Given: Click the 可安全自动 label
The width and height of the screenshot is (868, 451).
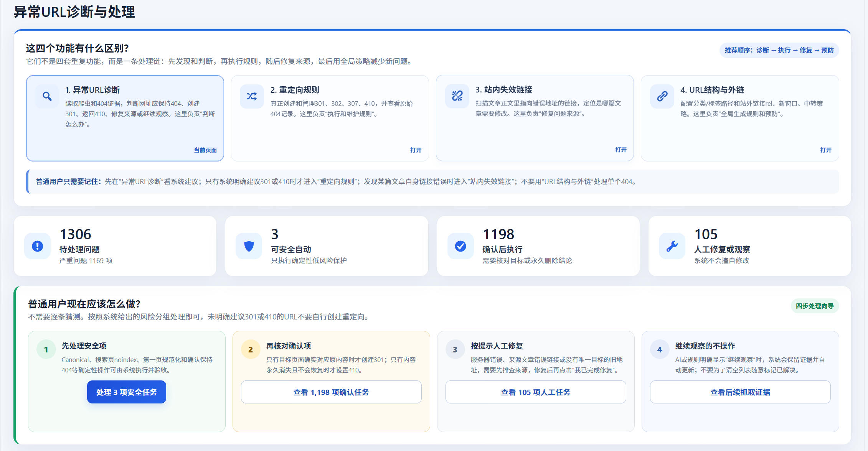Looking at the screenshot, I should tap(291, 249).
